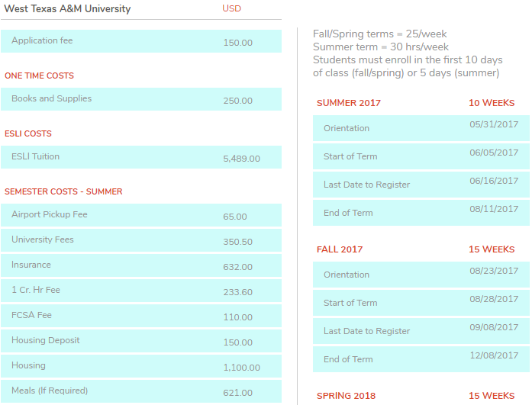The height and width of the screenshot is (405, 532).
Task: Select the Summer Orientation date 05/31/2017
Action: (493, 124)
